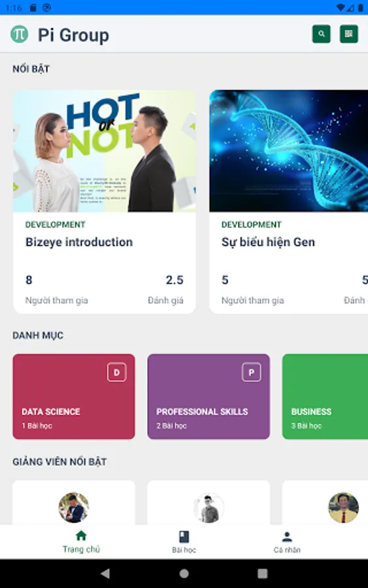Tap Android recent apps square button
The image size is (368, 588).
click(263, 574)
